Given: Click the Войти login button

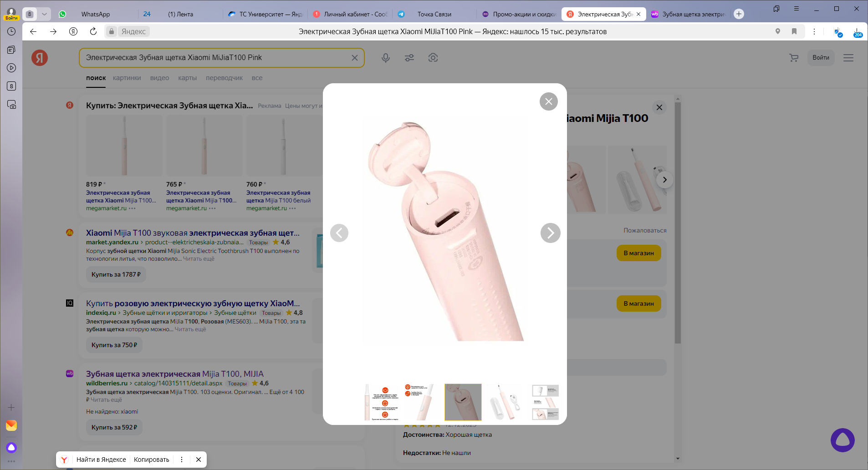Looking at the screenshot, I should pos(821,58).
